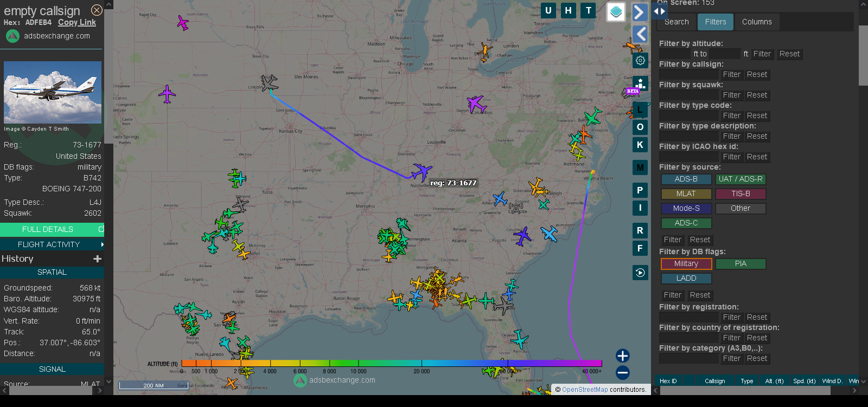Toggle the ADS-B source filter
This screenshot has width=868, height=407.
click(686, 179)
